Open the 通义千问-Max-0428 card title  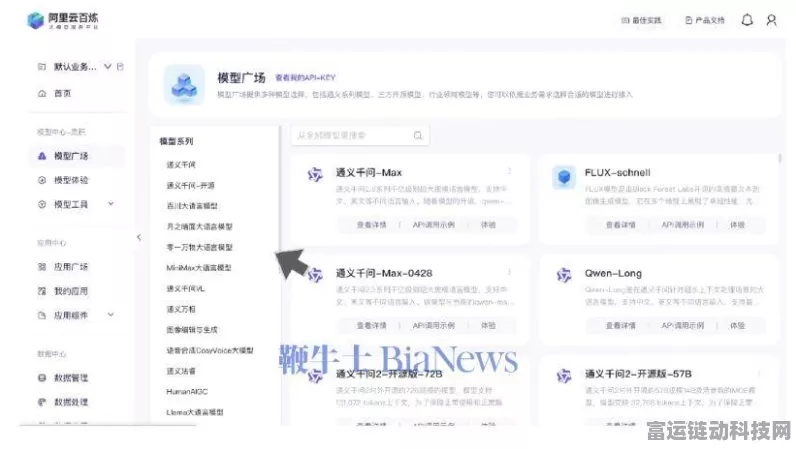[x=384, y=273]
